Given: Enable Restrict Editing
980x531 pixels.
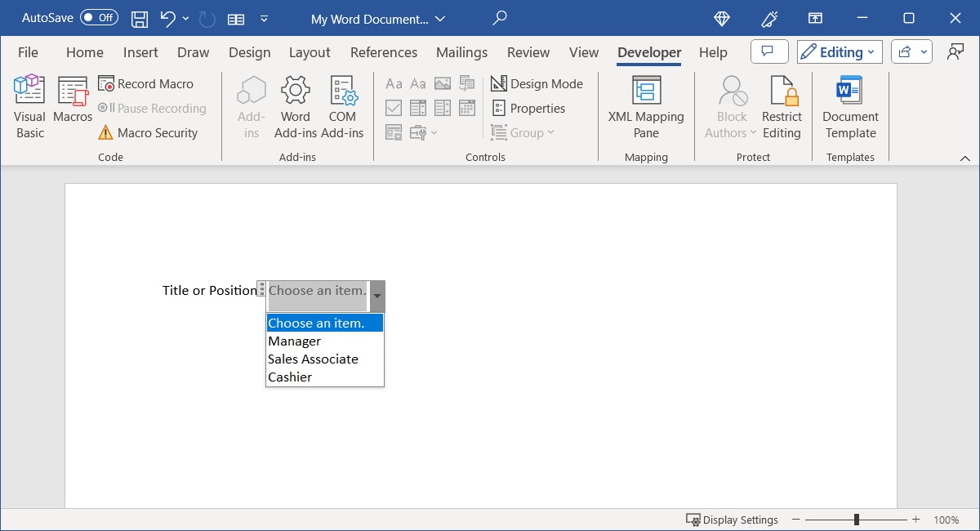Looking at the screenshot, I should pyautogui.click(x=782, y=106).
